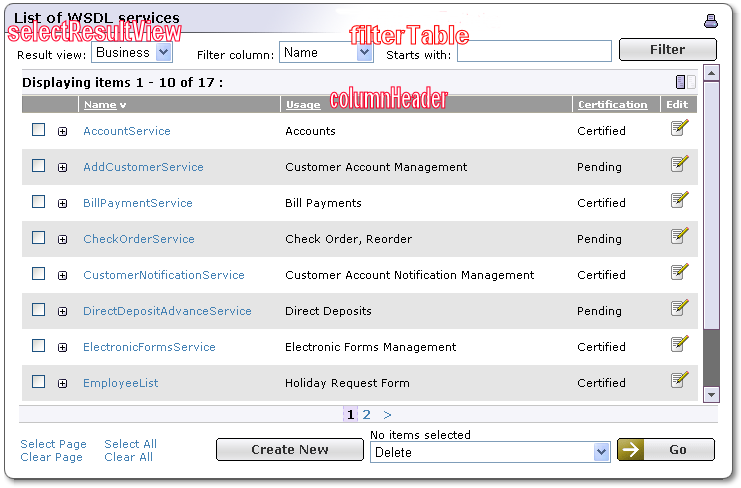Click the scrollbar down arrow

pyautogui.click(x=711, y=394)
